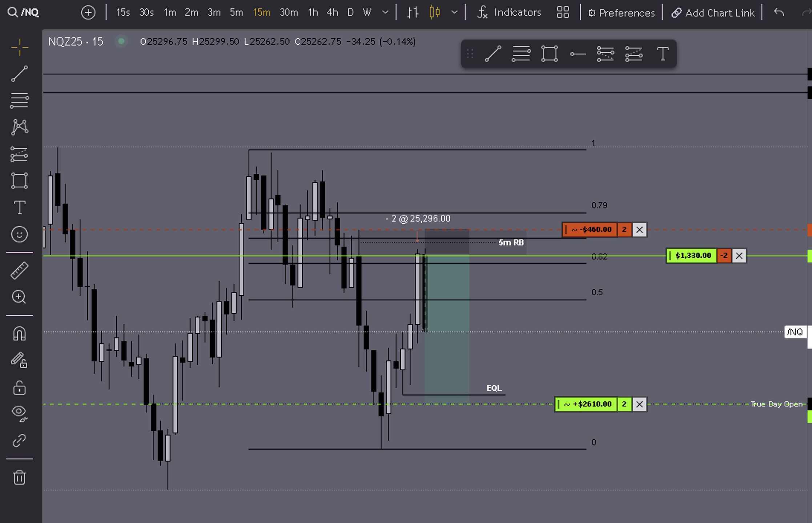Cancel the +$2610.00 target order
This screenshot has width=812, height=523.
(x=640, y=404)
